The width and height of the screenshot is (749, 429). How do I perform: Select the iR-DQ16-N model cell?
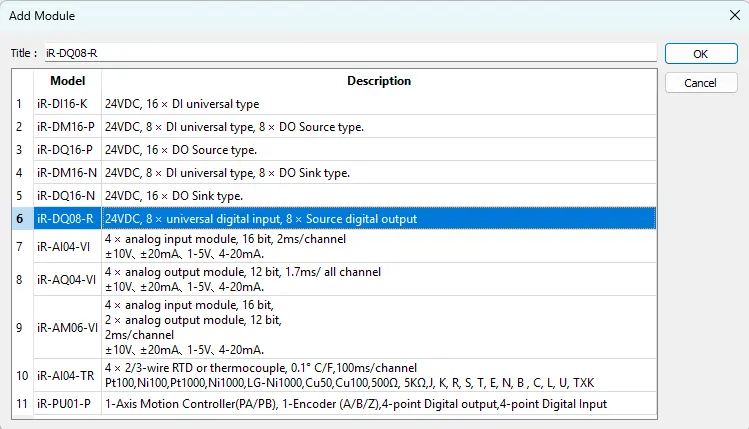pos(67,195)
